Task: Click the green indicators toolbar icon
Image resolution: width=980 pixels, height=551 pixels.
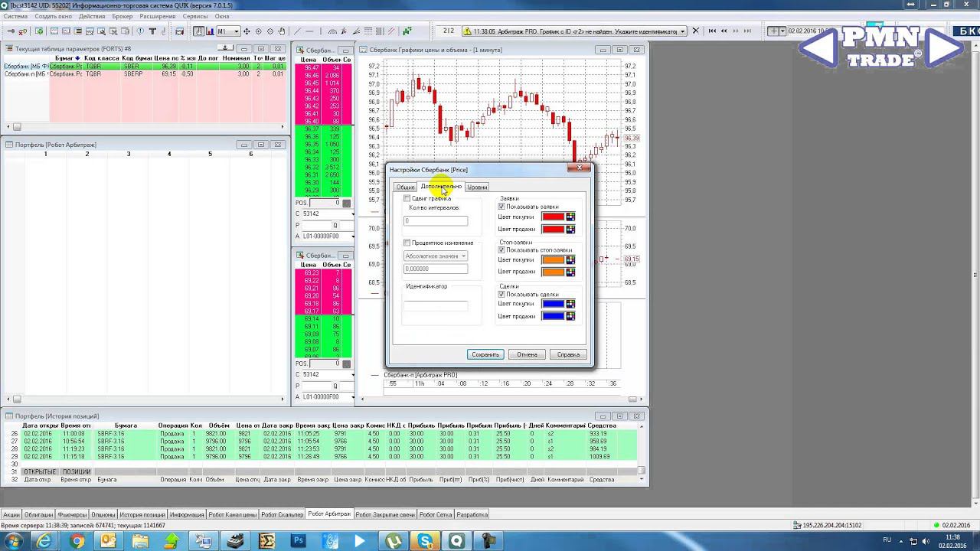Action: (407, 31)
